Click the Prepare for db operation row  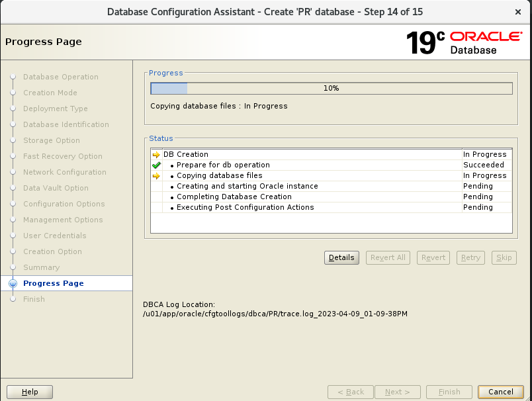tap(331, 165)
